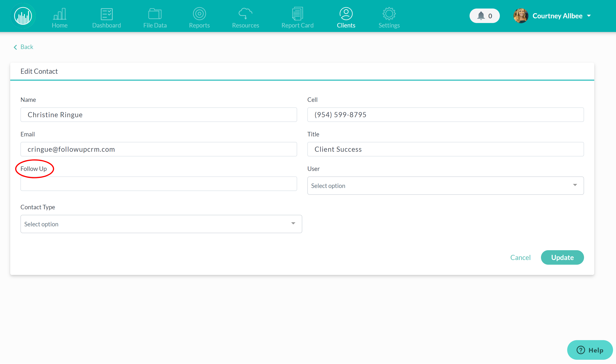616x364 pixels.
Task: Click the Contact Type label
Action: (x=38, y=207)
